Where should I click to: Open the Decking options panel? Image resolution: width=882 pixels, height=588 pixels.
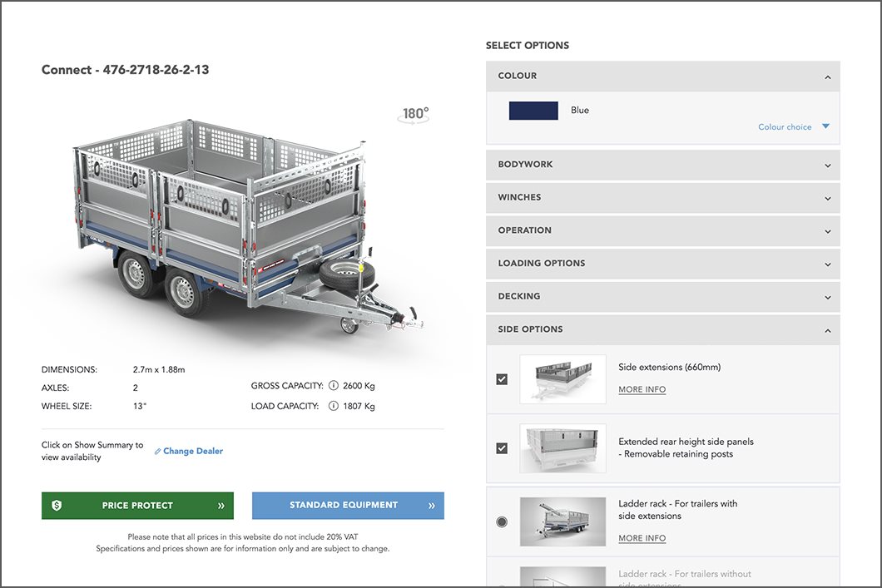(662, 296)
